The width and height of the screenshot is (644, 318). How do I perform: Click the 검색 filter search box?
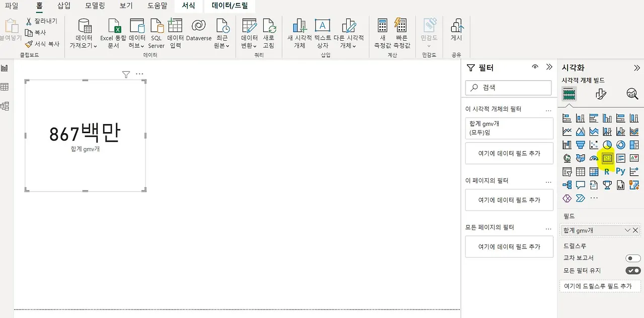click(508, 87)
